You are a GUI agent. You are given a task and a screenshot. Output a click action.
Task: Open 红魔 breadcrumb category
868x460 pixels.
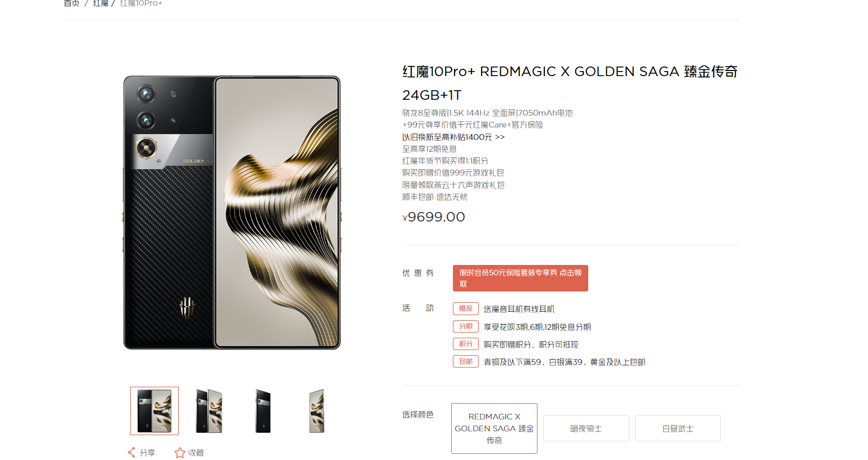coord(101,3)
